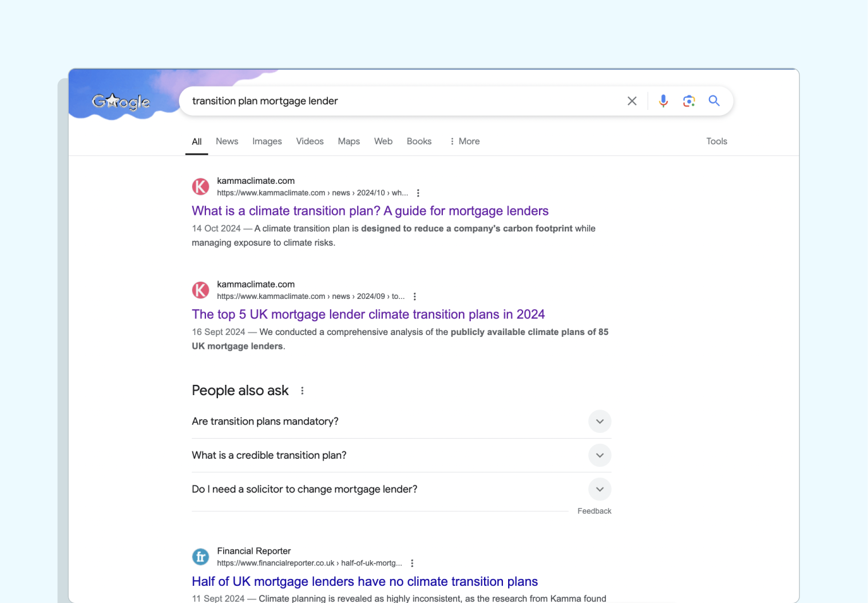Open the People also ask options menu
Viewport: 868px width, 603px height.
point(302,391)
